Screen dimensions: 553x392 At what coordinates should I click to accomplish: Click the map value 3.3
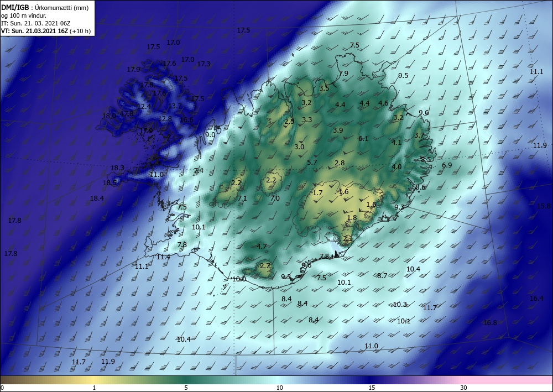(307, 119)
